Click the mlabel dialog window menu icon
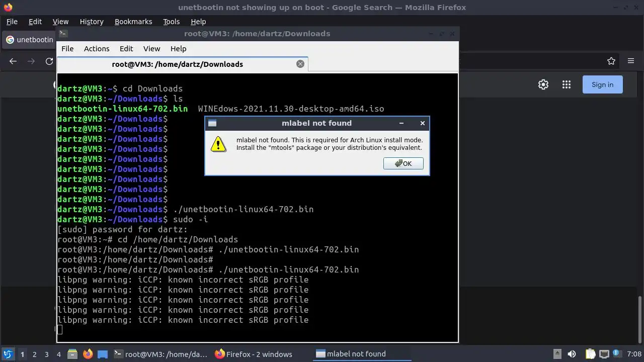644x362 pixels. [212, 123]
